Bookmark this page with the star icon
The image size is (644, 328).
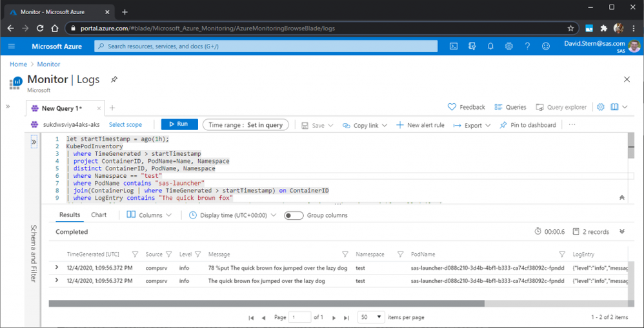(x=570, y=28)
